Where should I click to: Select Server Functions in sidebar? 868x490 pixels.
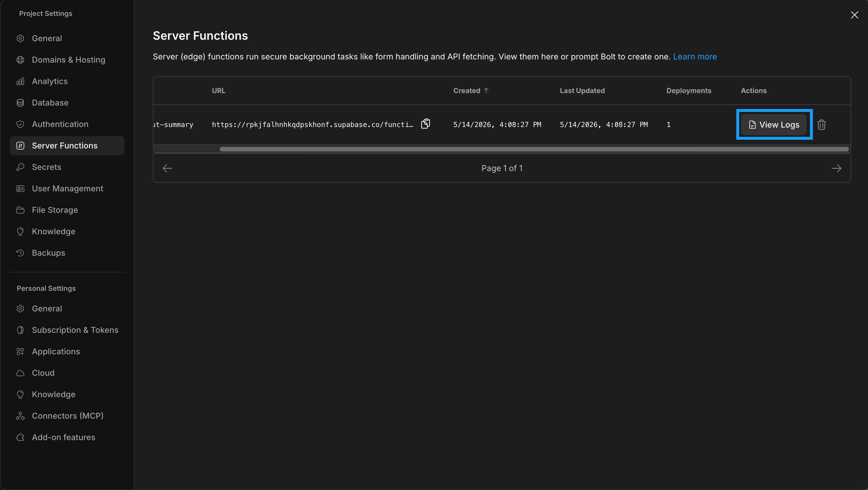[67, 146]
